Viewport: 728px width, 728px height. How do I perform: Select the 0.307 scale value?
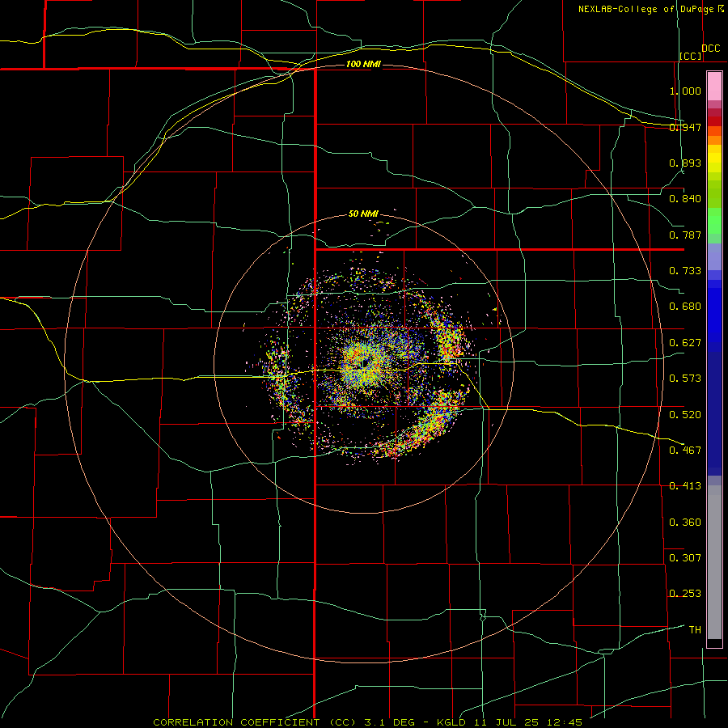pos(685,558)
